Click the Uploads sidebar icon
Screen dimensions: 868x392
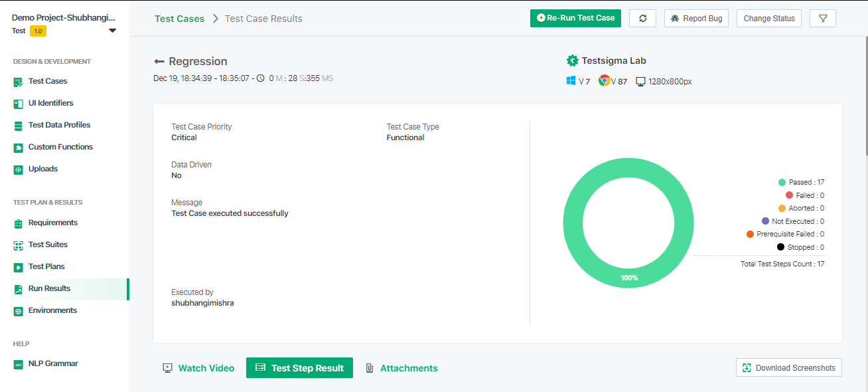point(19,169)
